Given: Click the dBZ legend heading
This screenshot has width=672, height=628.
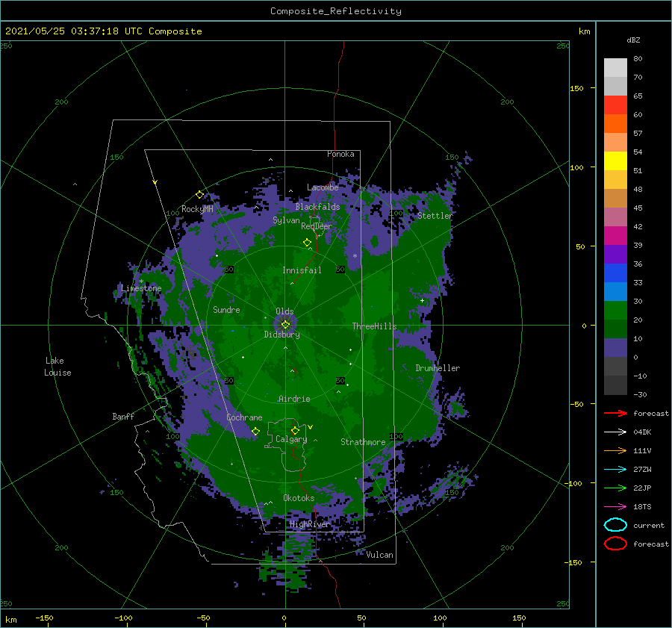Looking at the screenshot, I should tap(633, 40).
